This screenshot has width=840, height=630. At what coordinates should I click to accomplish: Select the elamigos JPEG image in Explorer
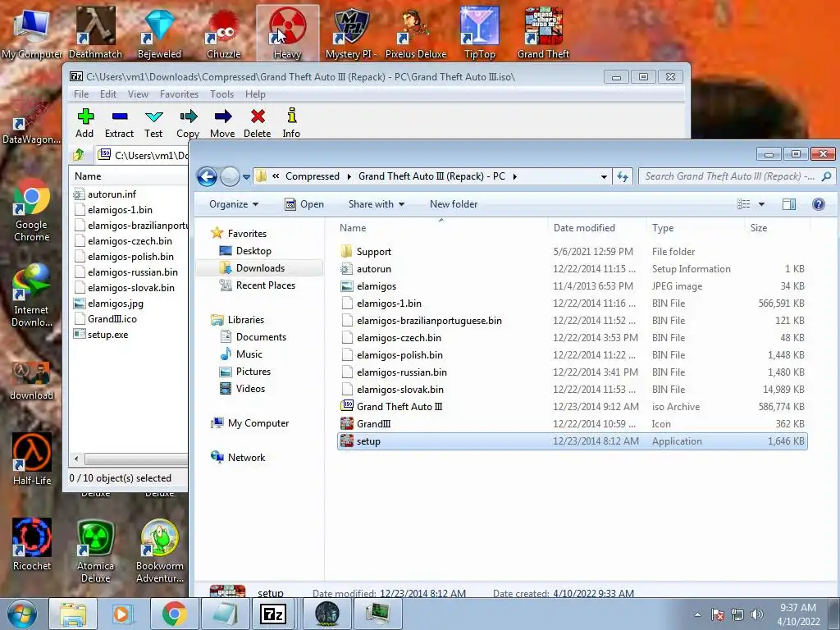(x=376, y=286)
